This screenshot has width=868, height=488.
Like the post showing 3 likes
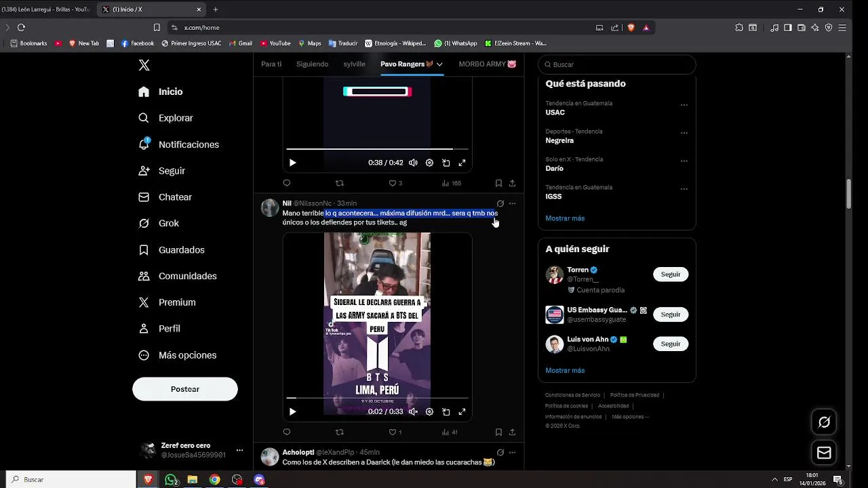coord(395,183)
